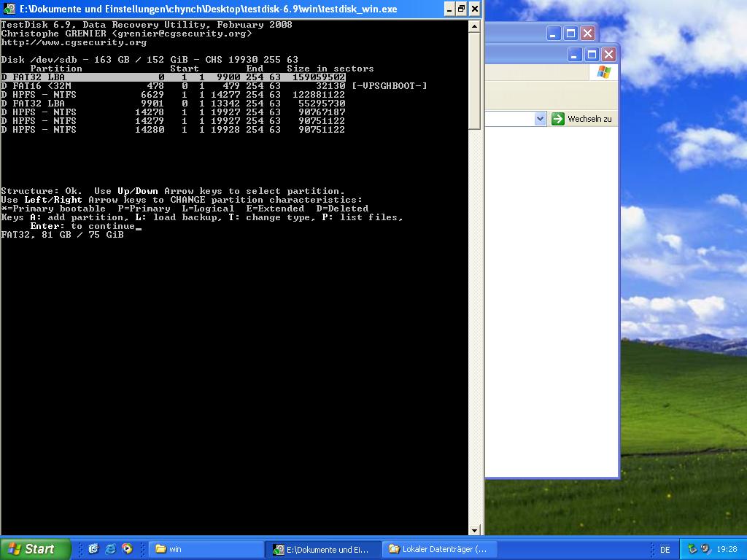Maximize the rearmost background window
The image size is (747, 560).
point(570,34)
